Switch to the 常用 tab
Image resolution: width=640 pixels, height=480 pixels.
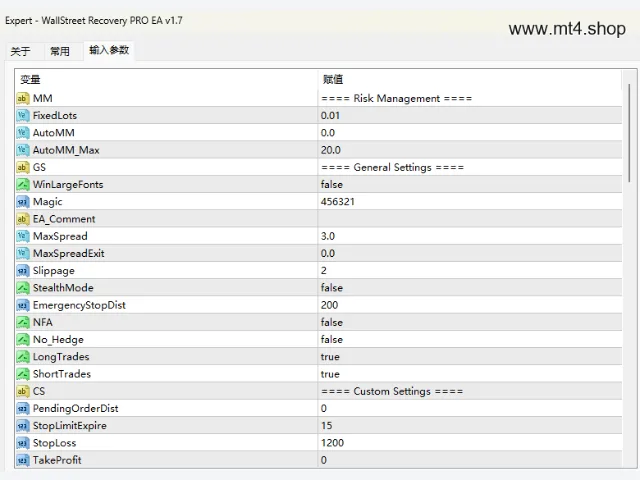click(60, 51)
